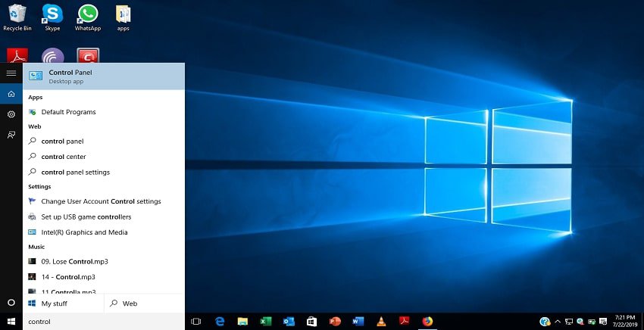This screenshot has width=644, height=330.
Task: Launch Outlook from the taskbar
Action: (x=289, y=322)
